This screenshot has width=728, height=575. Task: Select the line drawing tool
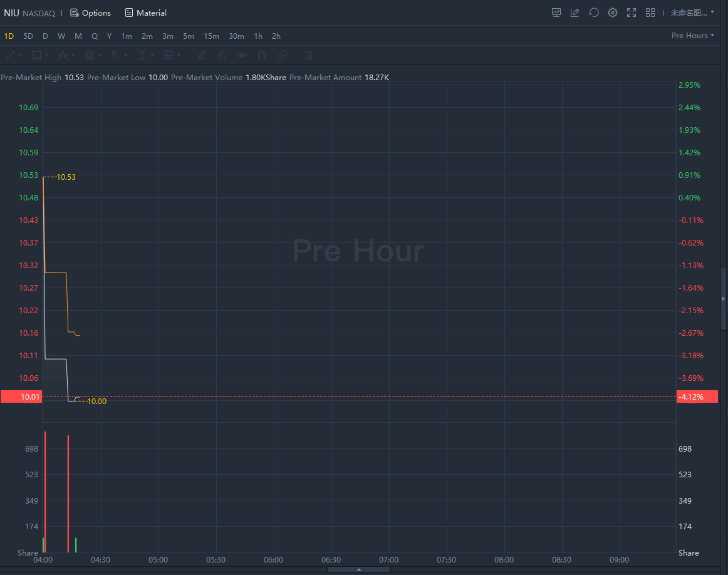coord(11,55)
